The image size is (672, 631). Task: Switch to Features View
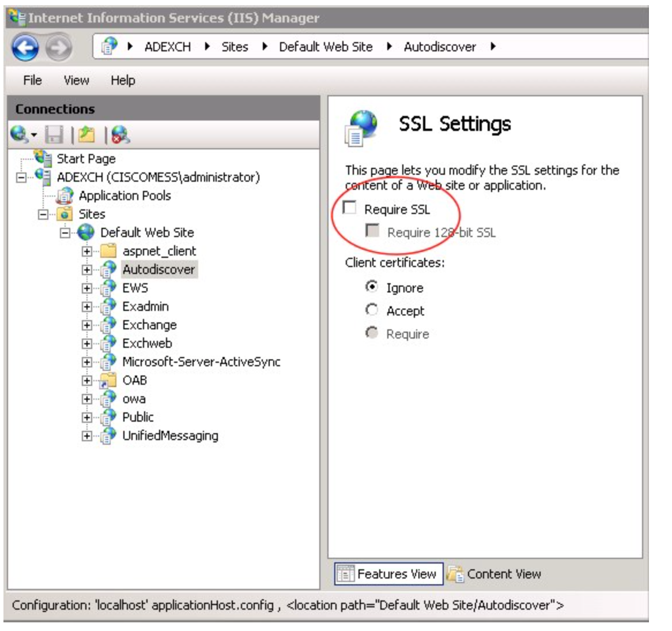click(389, 574)
